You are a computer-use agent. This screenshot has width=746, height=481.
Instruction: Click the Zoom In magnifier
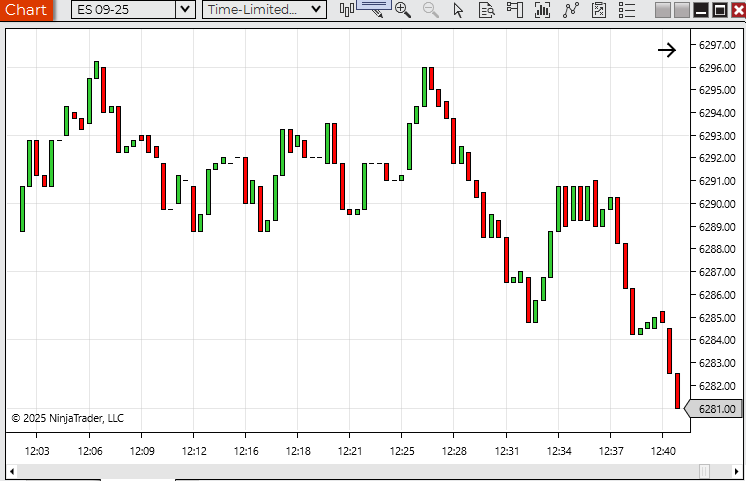pos(402,10)
